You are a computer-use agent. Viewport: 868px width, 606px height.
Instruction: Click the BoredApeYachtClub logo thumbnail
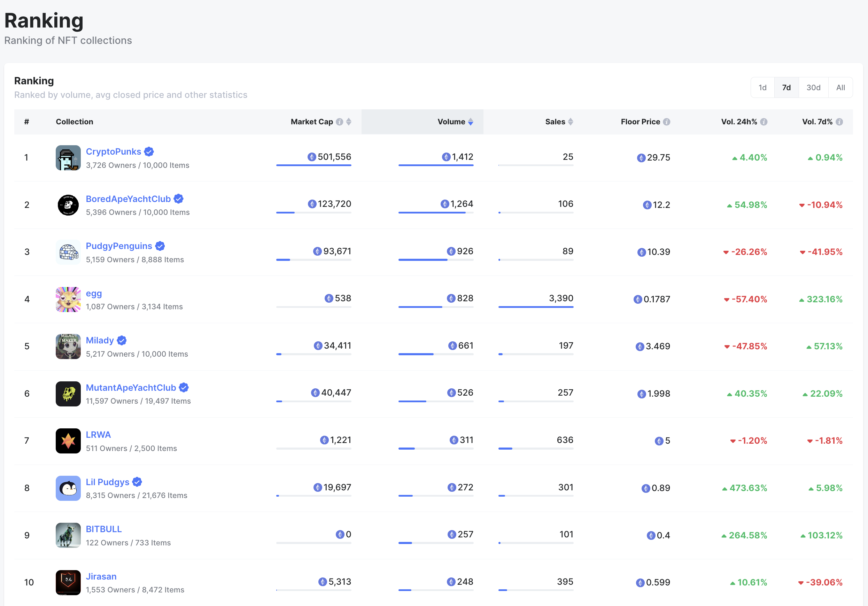click(x=68, y=205)
